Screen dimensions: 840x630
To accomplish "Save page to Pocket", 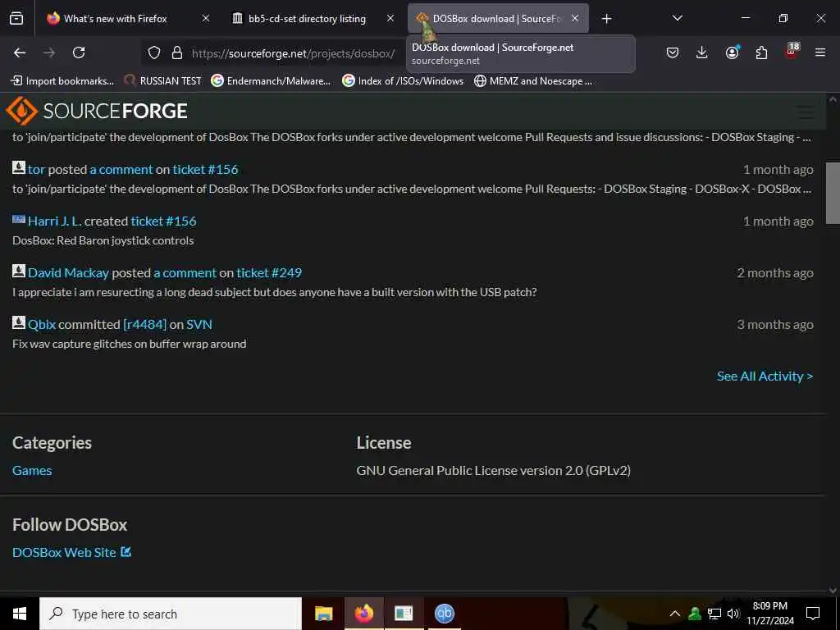I will pos(673,52).
